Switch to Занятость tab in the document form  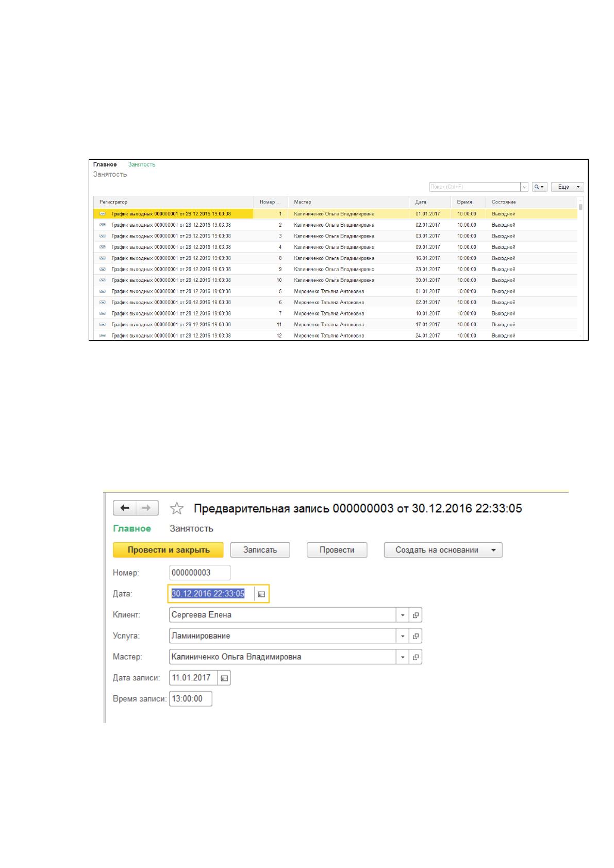coord(191,529)
